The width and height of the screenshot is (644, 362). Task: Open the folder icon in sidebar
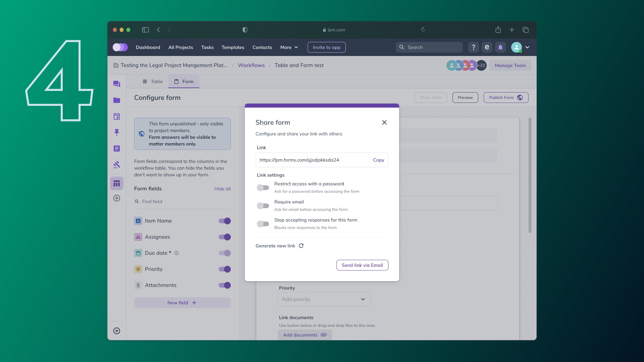click(117, 100)
